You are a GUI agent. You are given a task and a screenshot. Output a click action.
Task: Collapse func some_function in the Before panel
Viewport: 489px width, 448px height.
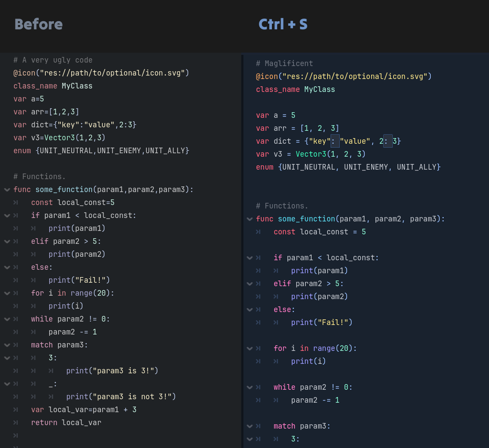pos(7,189)
